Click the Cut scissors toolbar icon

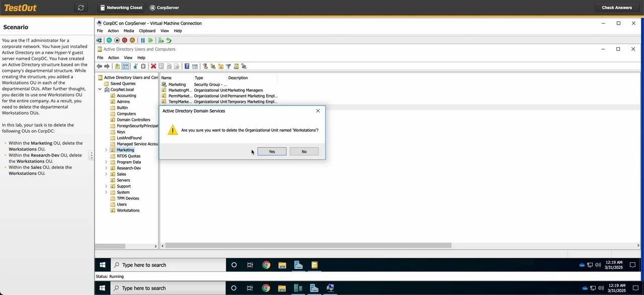pyautogui.click(x=135, y=66)
